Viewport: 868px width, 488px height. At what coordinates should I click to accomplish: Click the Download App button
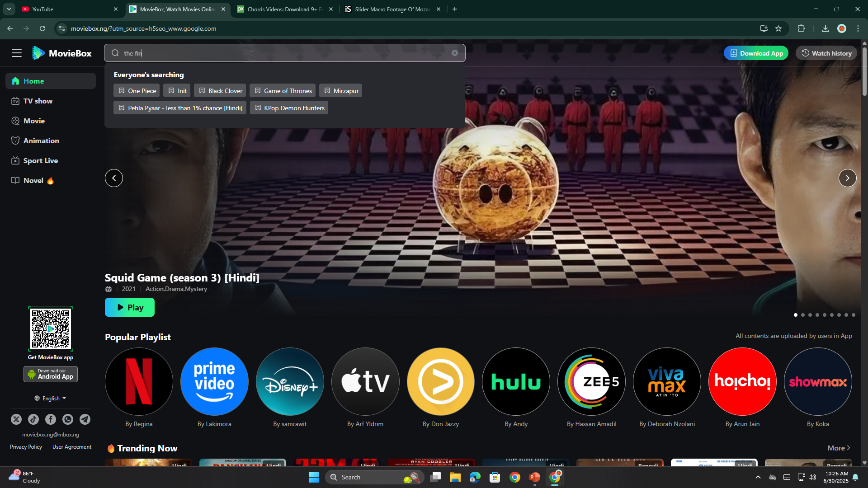point(756,53)
